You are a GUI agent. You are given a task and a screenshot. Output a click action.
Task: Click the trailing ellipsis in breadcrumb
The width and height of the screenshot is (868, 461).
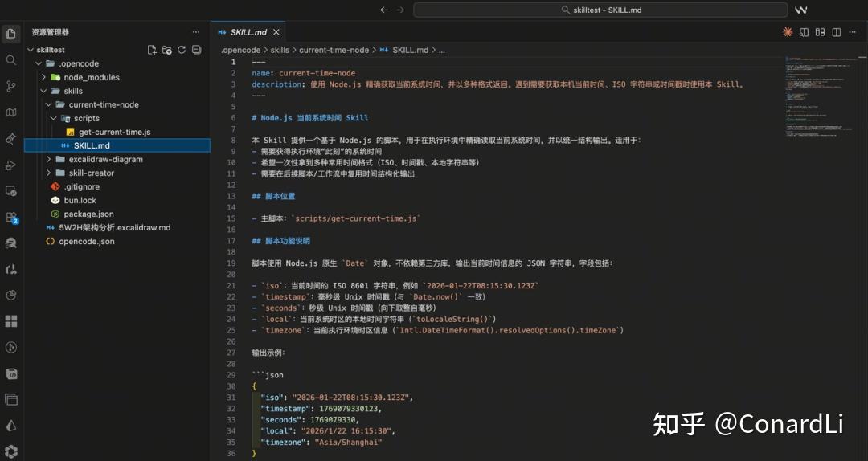[x=442, y=51]
